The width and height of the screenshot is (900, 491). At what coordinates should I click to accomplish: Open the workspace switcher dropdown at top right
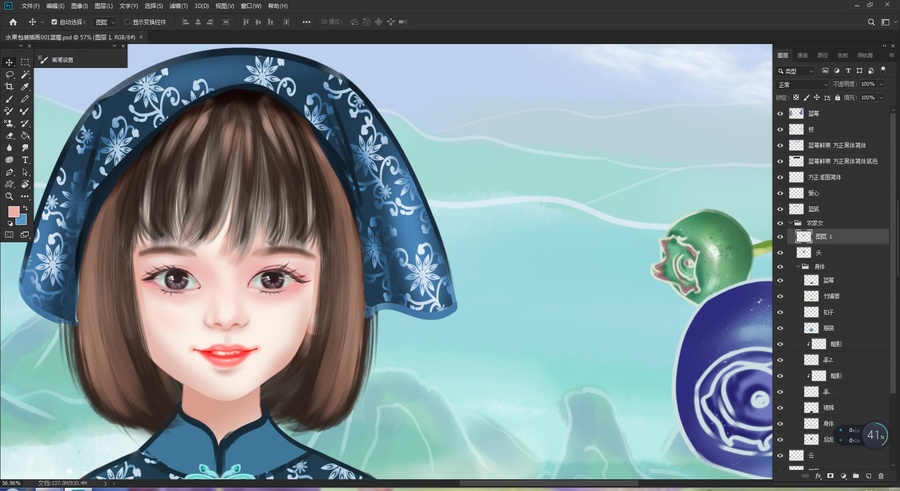point(888,22)
